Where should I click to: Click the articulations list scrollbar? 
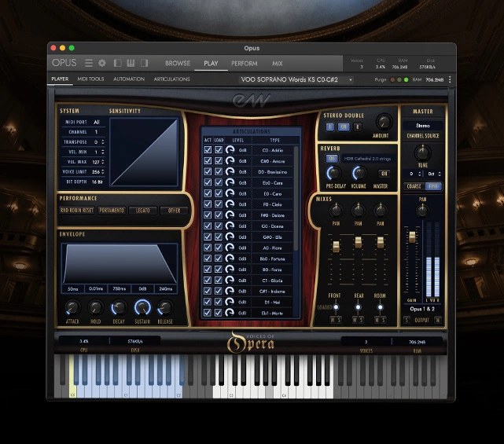click(x=296, y=199)
